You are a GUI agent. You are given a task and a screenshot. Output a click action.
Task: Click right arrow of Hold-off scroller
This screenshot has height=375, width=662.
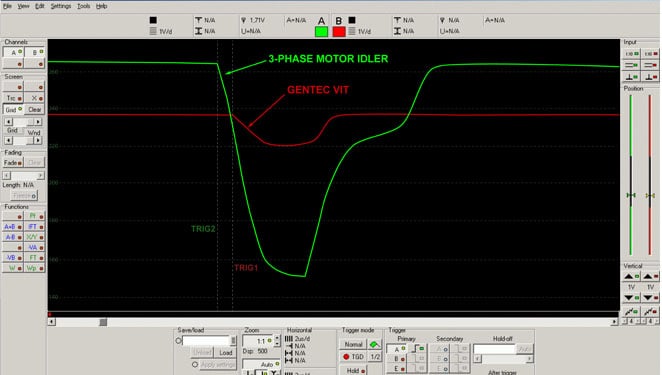click(529, 359)
